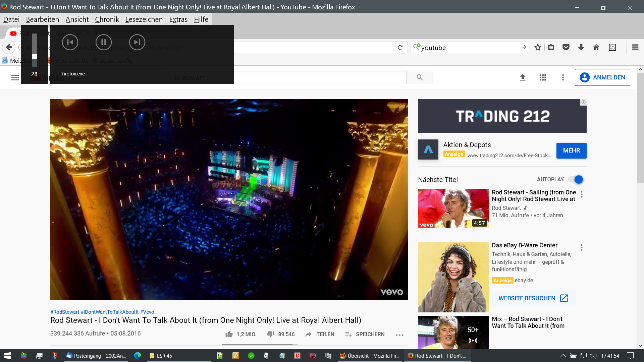Click the ANMELDEN sign-in button
Screen dimensions: 644x362
602,77
